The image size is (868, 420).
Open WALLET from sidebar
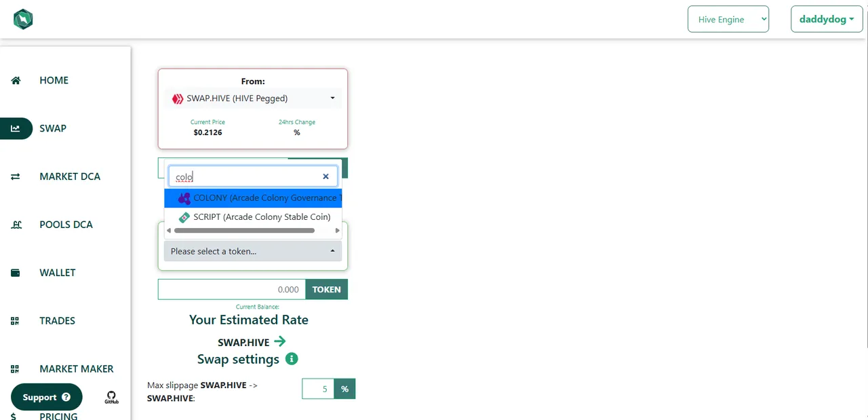[x=58, y=273]
